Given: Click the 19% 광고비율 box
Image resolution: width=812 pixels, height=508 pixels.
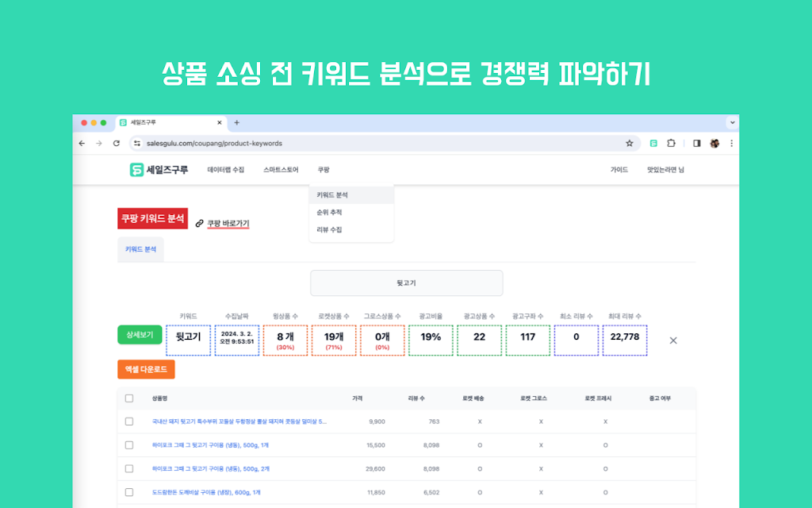Looking at the screenshot, I should [431, 341].
